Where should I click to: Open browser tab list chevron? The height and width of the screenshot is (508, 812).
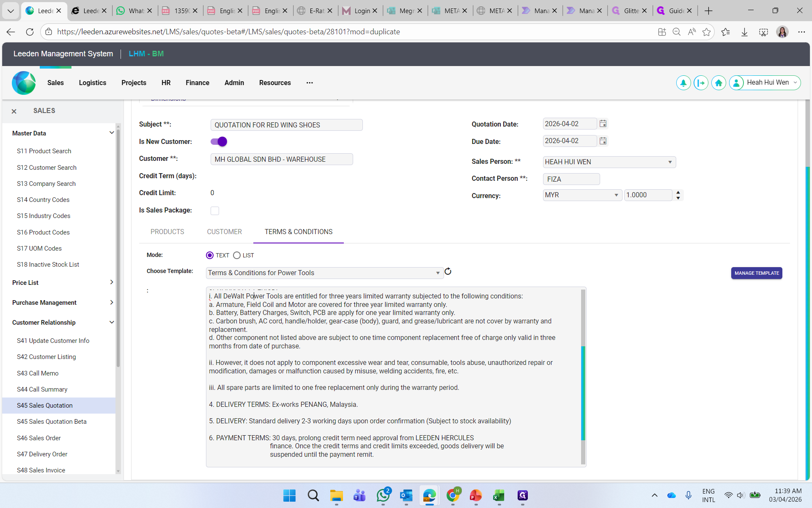[11, 11]
